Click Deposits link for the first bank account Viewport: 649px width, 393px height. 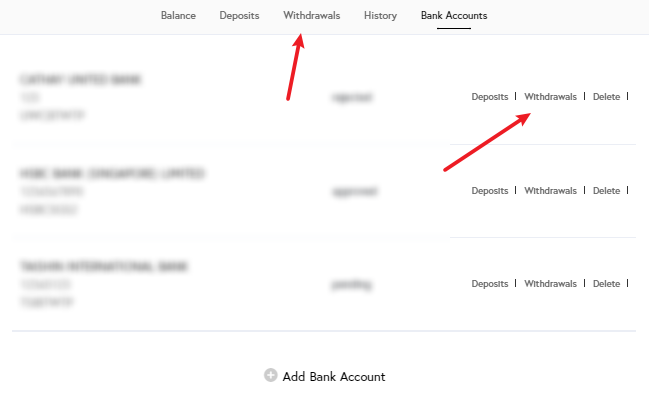[490, 96]
